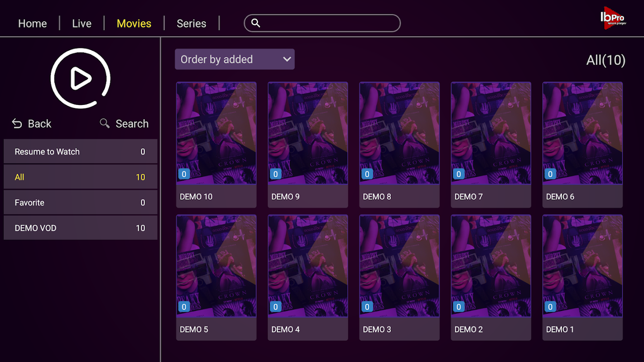The image size is (644, 362).
Task: Click the Back arrow icon
Action: coord(17,124)
